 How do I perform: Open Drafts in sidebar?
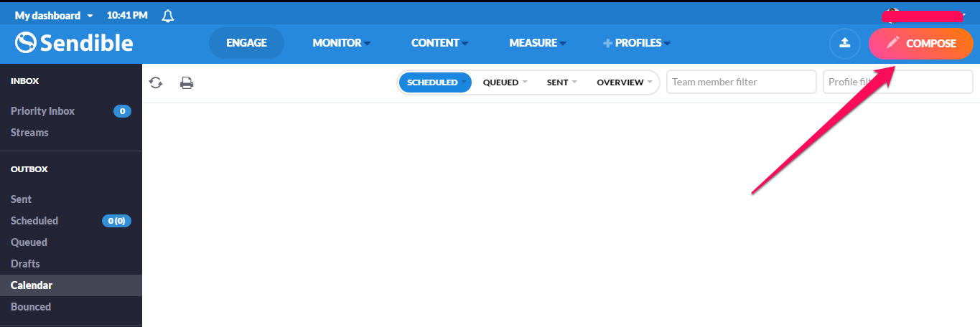pyautogui.click(x=25, y=264)
